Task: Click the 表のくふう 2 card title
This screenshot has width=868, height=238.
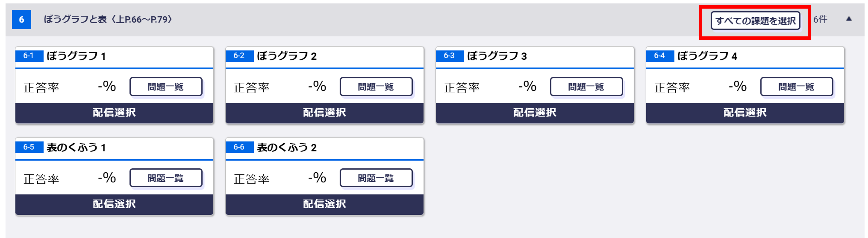Action: tap(287, 148)
